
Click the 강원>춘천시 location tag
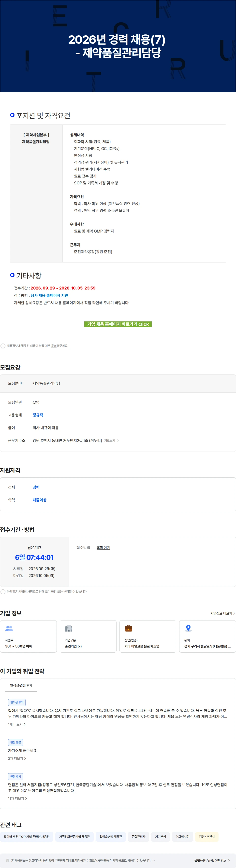coord(207,837)
